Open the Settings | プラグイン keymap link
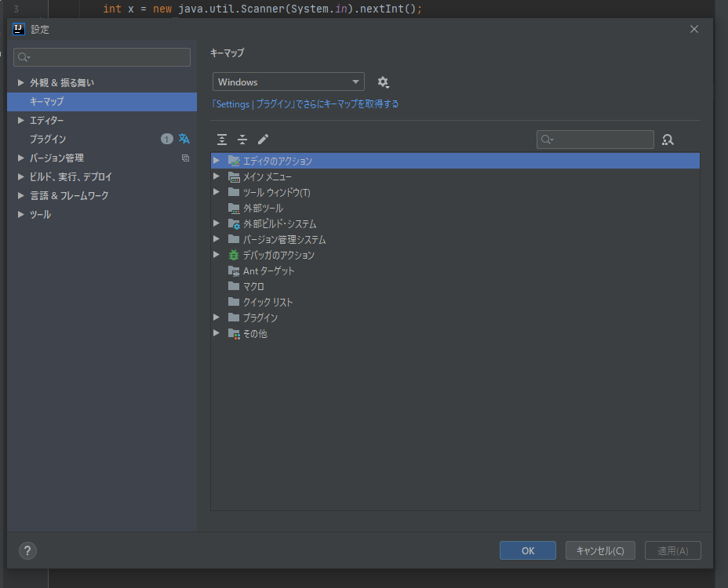This screenshot has height=588, width=728. (304, 104)
